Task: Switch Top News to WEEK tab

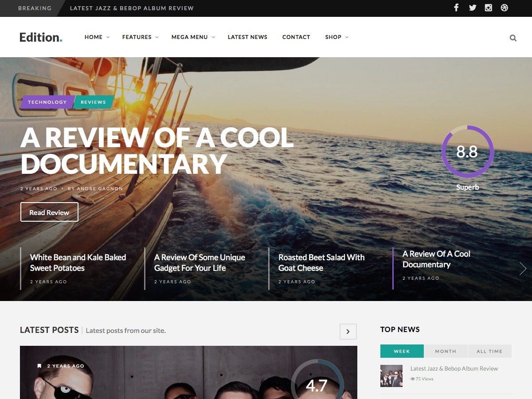Action: (402, 351)
